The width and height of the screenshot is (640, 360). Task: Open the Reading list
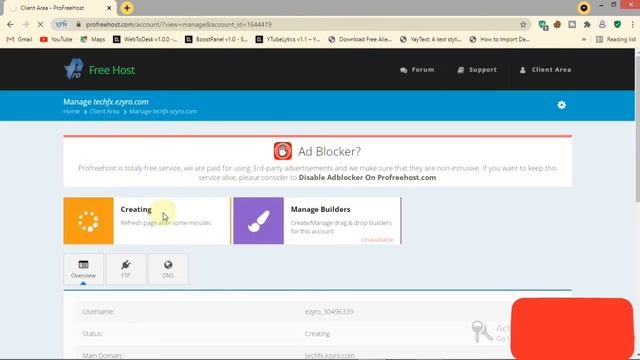tap(616, 39)
